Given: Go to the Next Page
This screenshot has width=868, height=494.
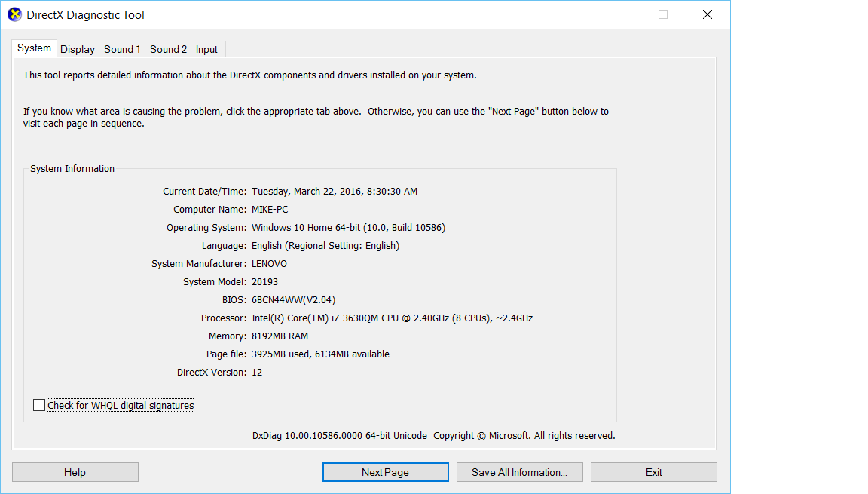Looking at the screenshot, I should click(x=385, y=472).
